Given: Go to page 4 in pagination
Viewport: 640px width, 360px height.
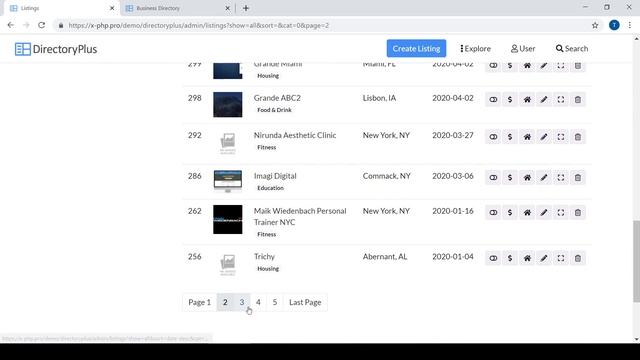Looking at the screenshot, I should point(258,302).
